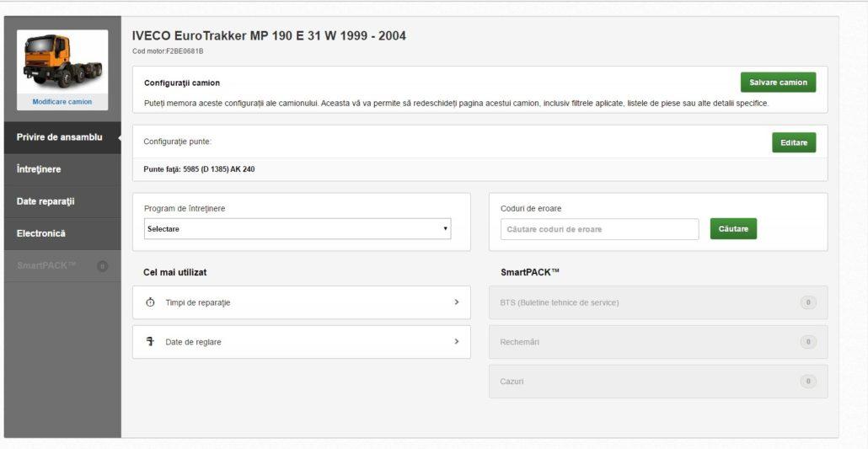Open the Timpi de reparație row chevron
This screenshot has width=868, height=449.
tap(456, 302)
